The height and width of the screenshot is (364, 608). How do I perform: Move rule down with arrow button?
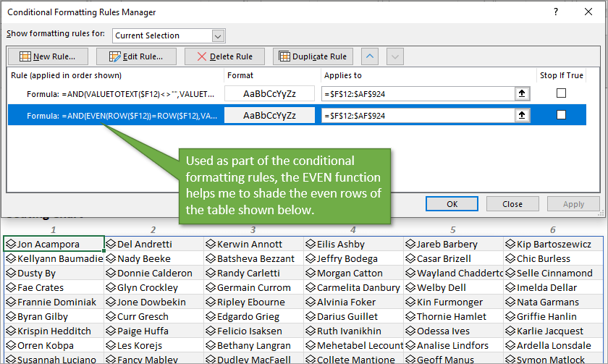click(x=394, y=56)
